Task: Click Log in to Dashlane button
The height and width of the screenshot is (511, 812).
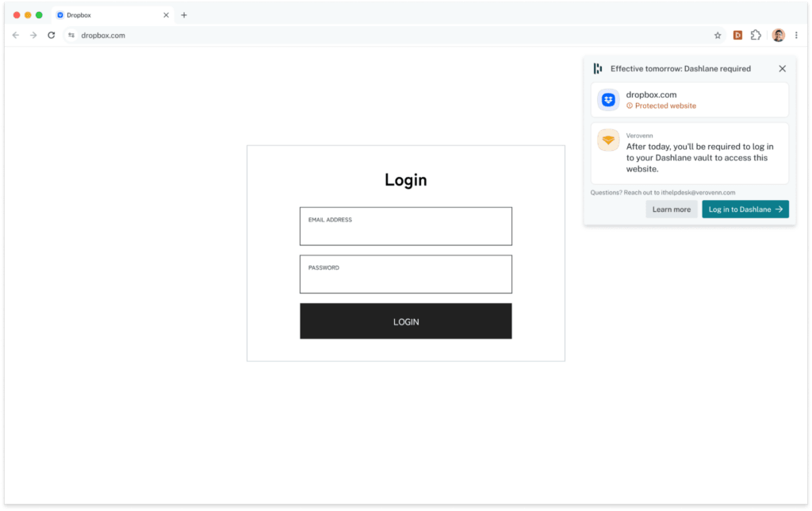Action: pos(745,209)
